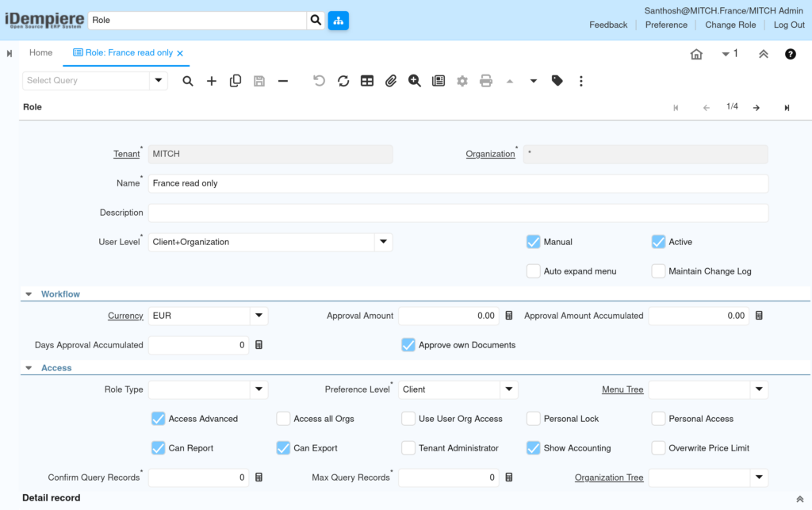Viewport: 812px width, 510px height.
Task: Switch to the Home tab
Action: (x=41, y=53)
